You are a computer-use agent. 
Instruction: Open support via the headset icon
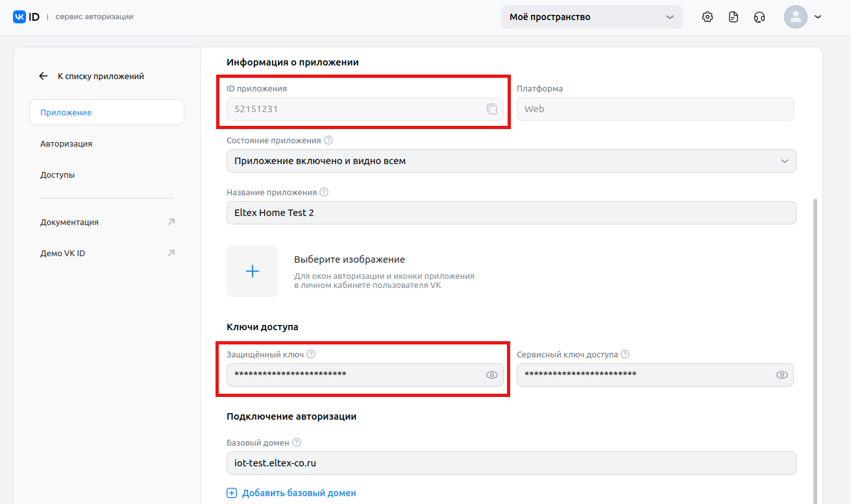coord(759,17)
